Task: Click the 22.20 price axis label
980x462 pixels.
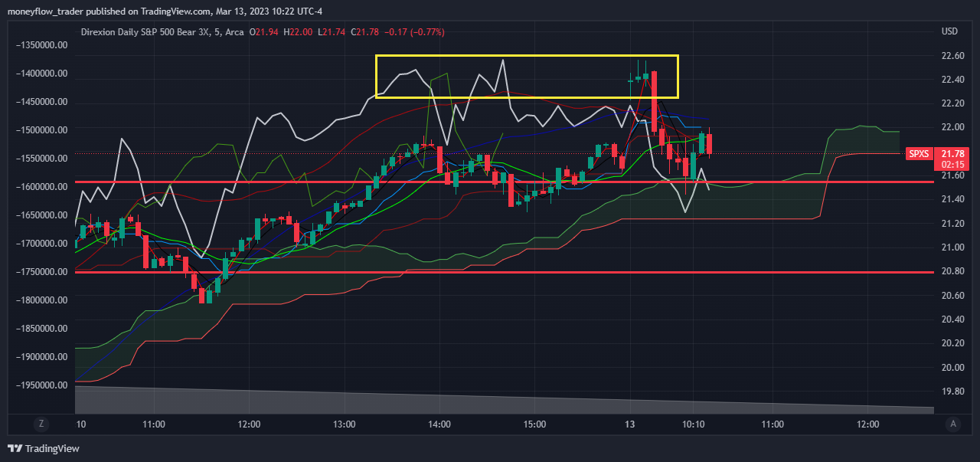Action: click(952, 103)
